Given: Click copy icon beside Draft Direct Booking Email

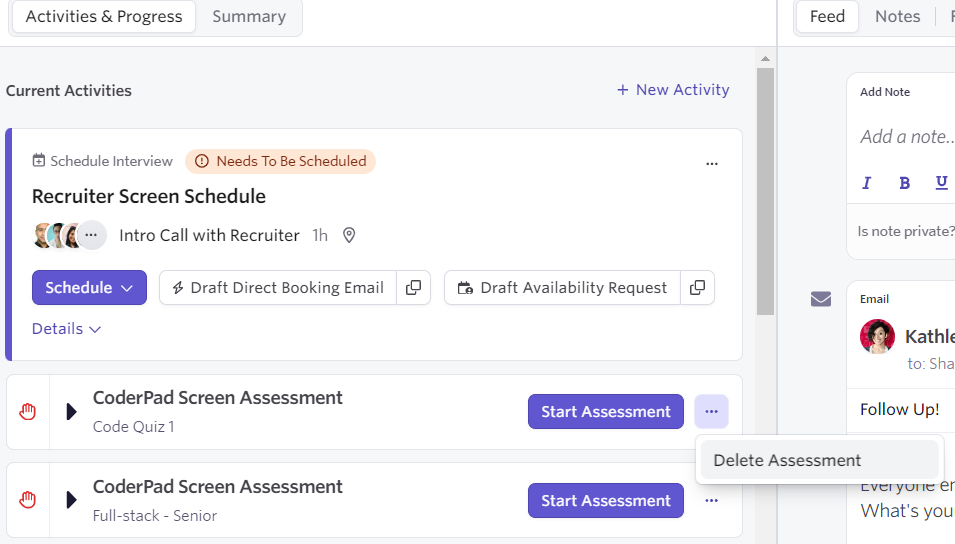Looking at the screenshot, I should (413, 288).
